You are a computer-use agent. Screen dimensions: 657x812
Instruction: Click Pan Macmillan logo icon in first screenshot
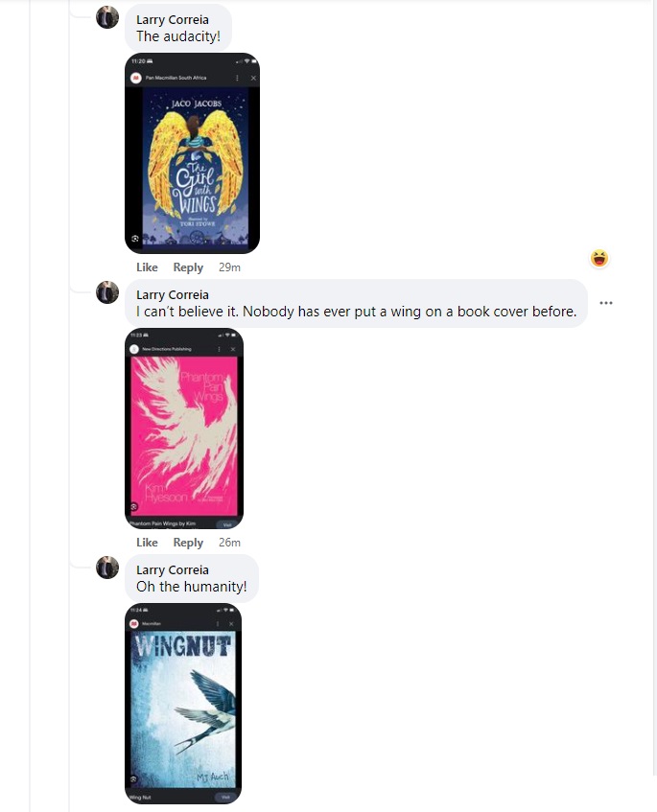[136, 79]
